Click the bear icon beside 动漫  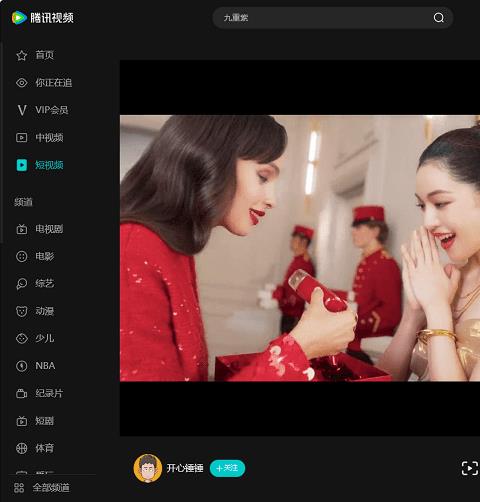(22, 311)
